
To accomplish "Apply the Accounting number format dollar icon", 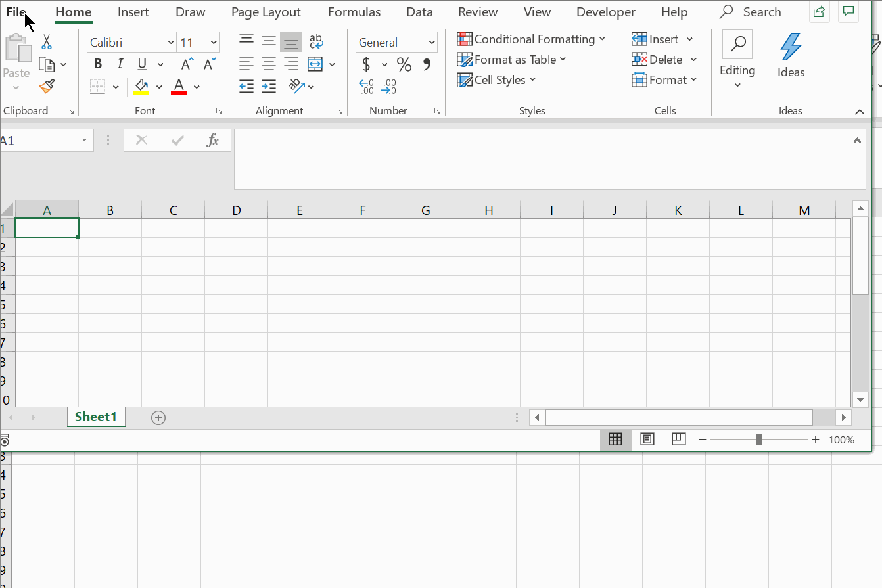I will (367, 64).
